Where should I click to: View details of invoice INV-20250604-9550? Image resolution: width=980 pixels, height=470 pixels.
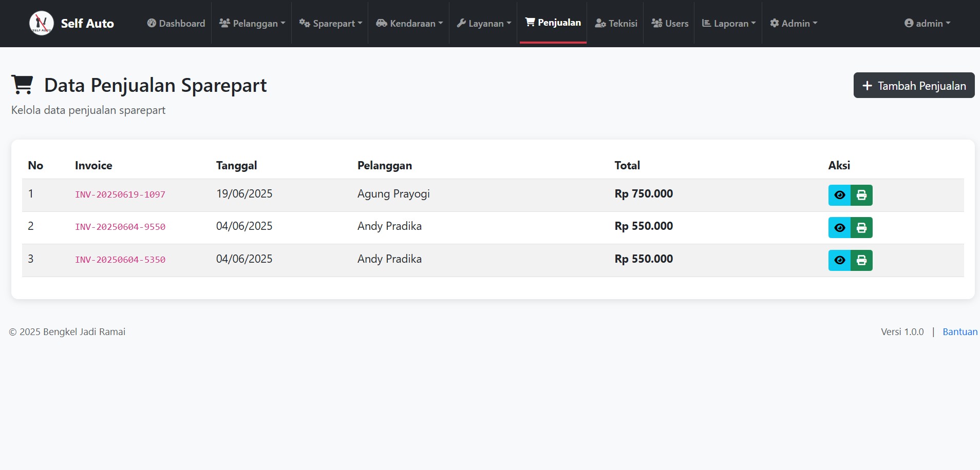(x=839, y=227)
